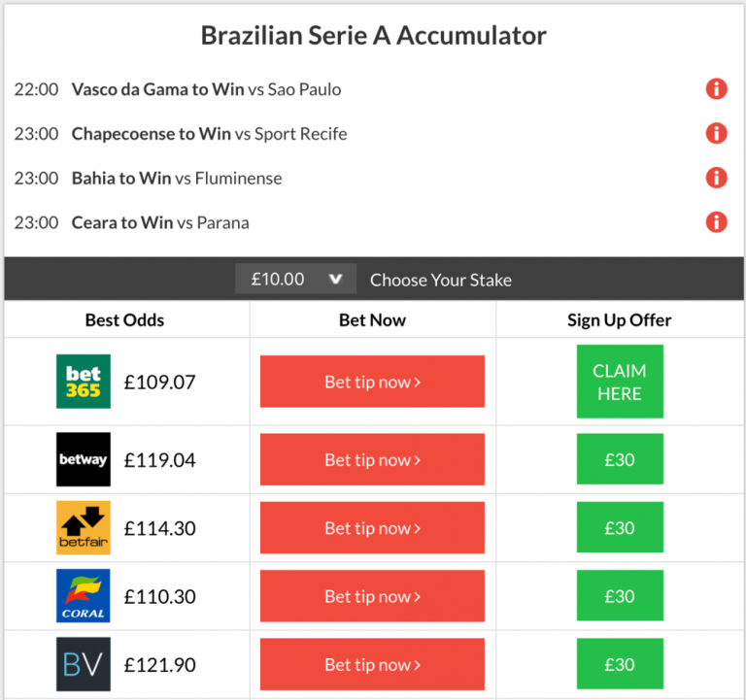
Task: Click the Betfair logo
Action: [84, 528]
